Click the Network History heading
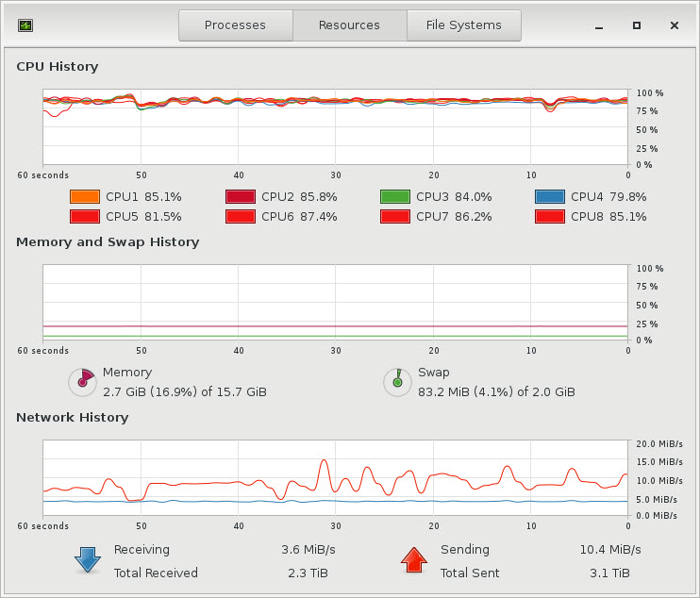 pyautogui.click(x=73, y=417)
